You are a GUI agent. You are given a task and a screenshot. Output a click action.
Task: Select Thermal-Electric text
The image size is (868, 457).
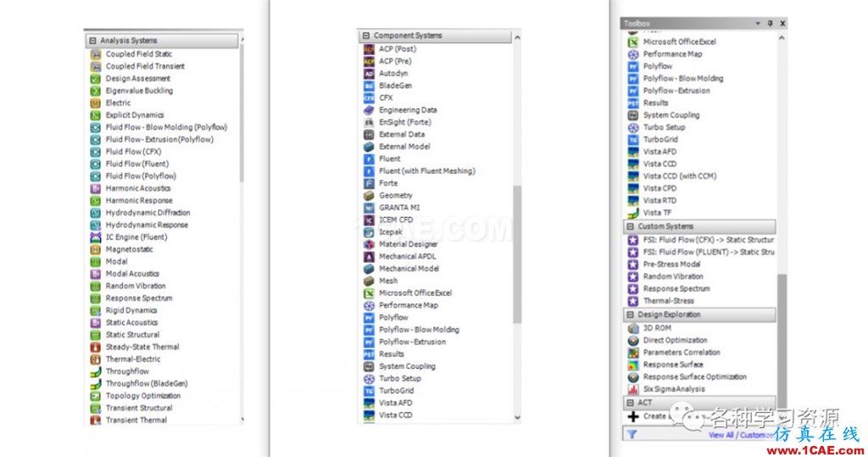pos(133,359)
